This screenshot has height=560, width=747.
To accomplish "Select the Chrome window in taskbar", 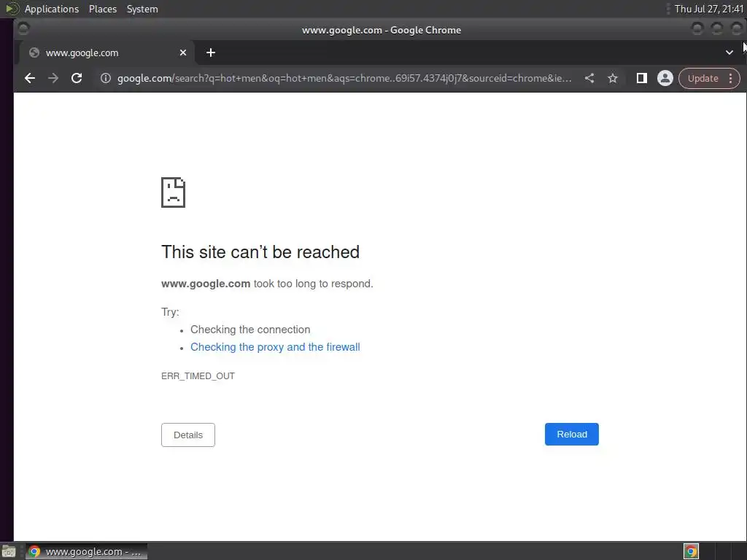I will point(86,551).
